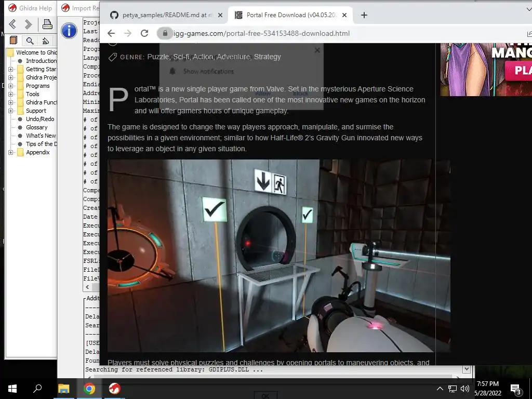Close the Portal Free Download tab
532x399 pixels.
pyautogui.click(x=344, y=15)
